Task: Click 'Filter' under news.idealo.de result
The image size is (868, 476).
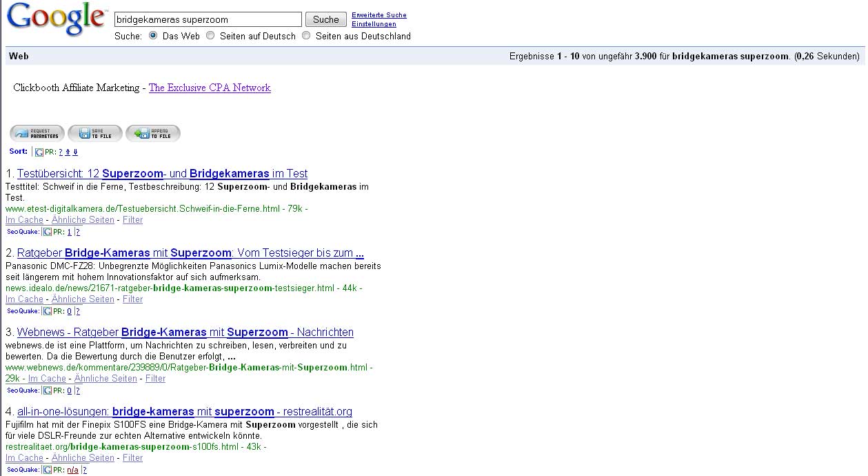Action: 133,299
